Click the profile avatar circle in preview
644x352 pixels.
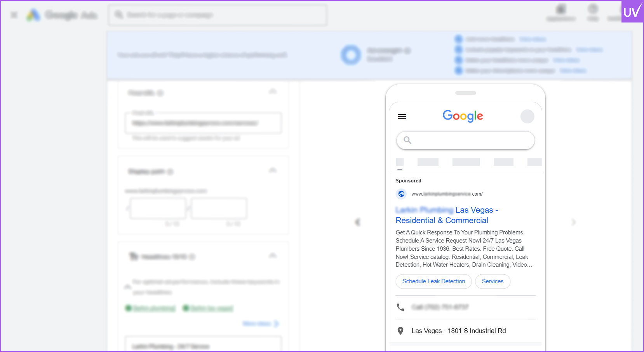point(527,116)
